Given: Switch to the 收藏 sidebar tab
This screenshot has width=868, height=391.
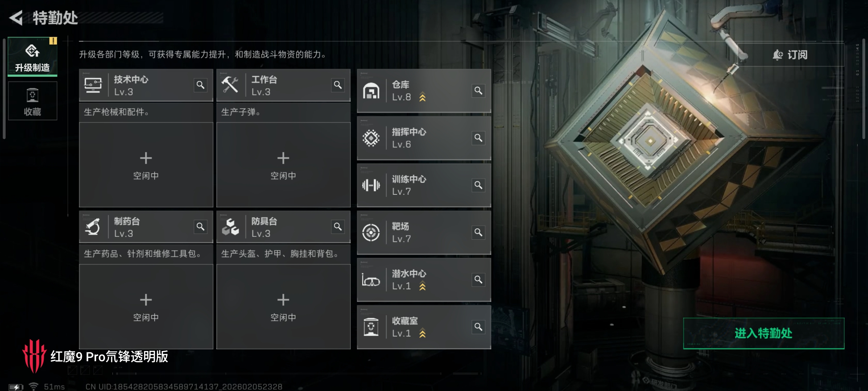Looking at the screenshot, I should 33,101.
